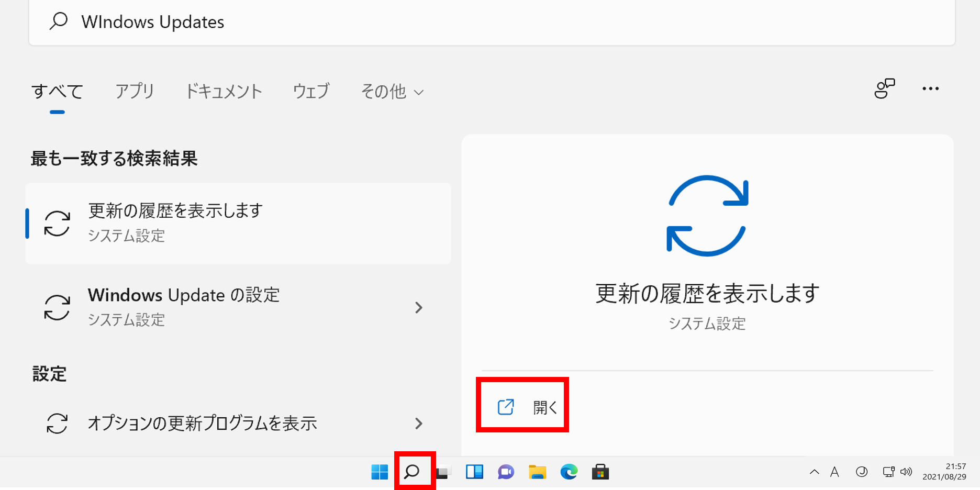This screenshot has width=980, height=490.
Task: Click the volume speaker icon in the tray
Action: pyautogui.click(x=906, y=472)
